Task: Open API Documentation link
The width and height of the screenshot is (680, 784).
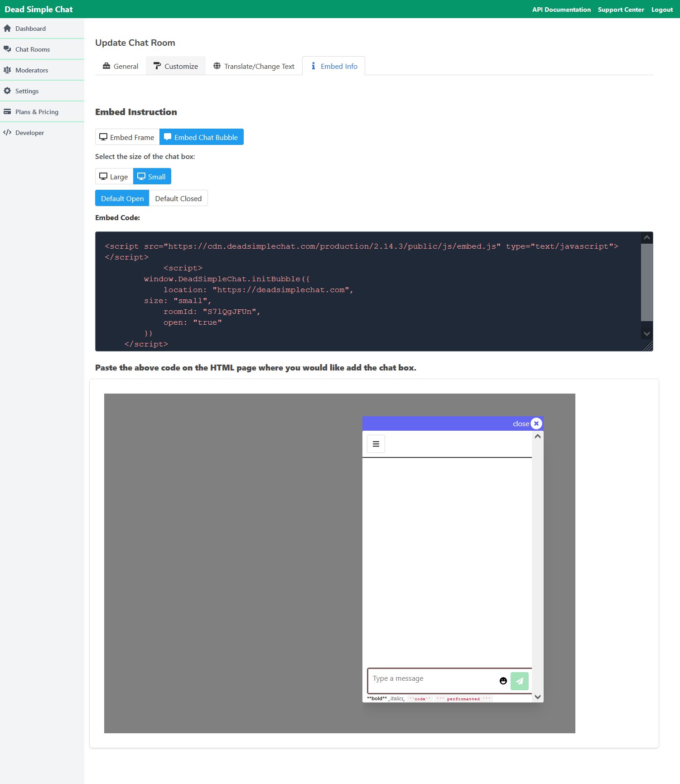Action: pyautogui.click(x=561, y=10)
